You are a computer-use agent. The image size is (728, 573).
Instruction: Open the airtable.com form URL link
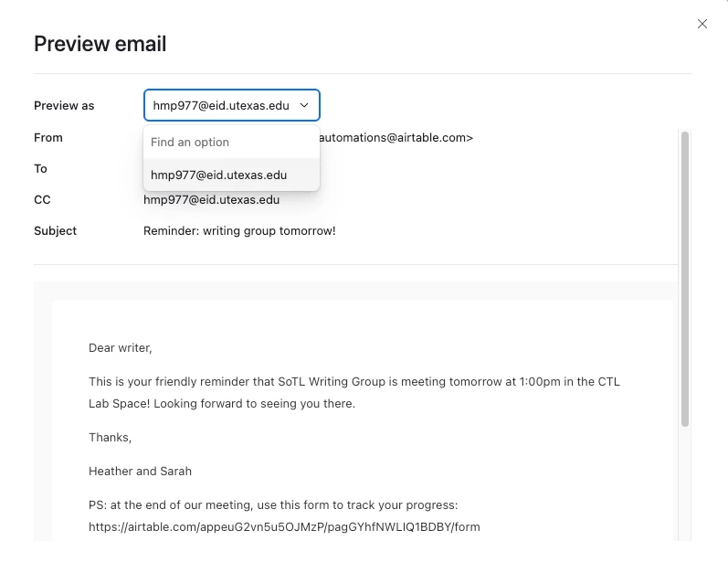click(x=284, y=527)
